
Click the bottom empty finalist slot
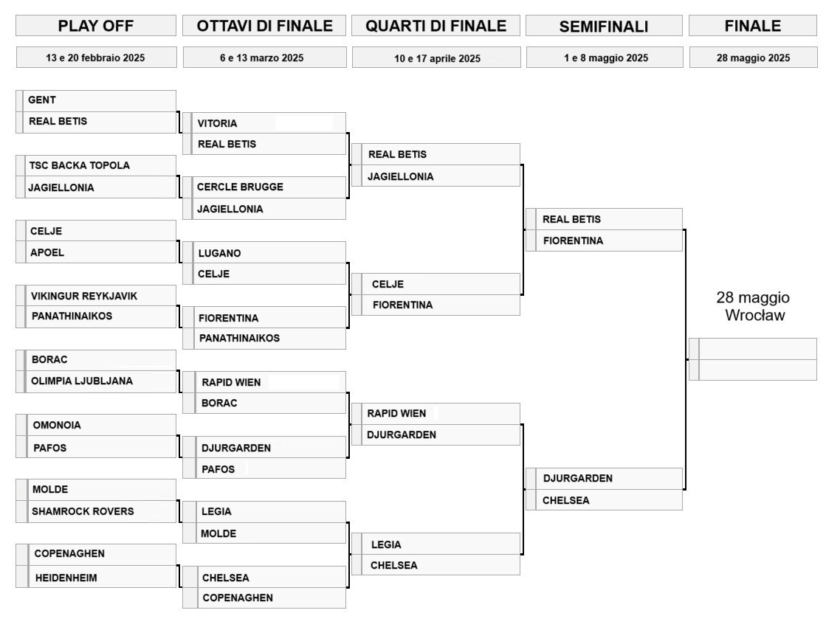coord(757,370)
